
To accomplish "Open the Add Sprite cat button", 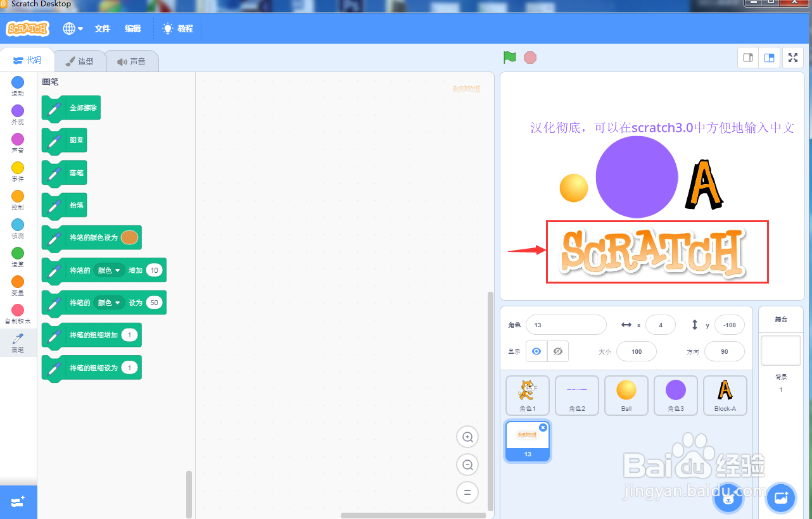I will 728,499.
